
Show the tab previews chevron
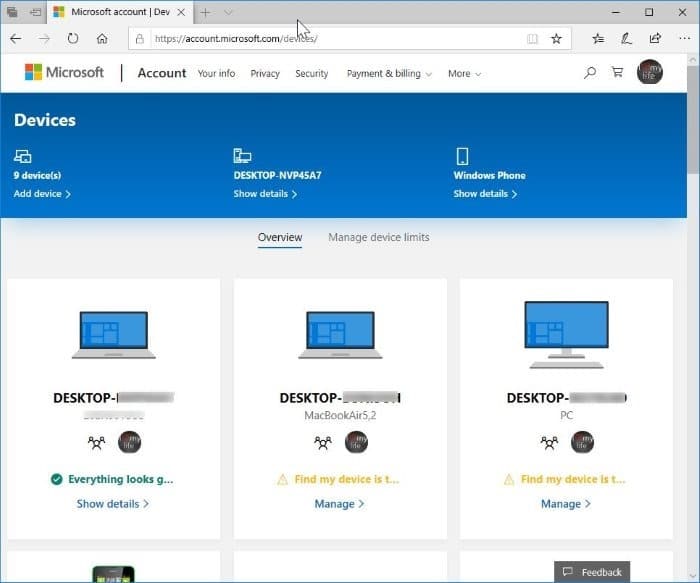click(228, 12)
